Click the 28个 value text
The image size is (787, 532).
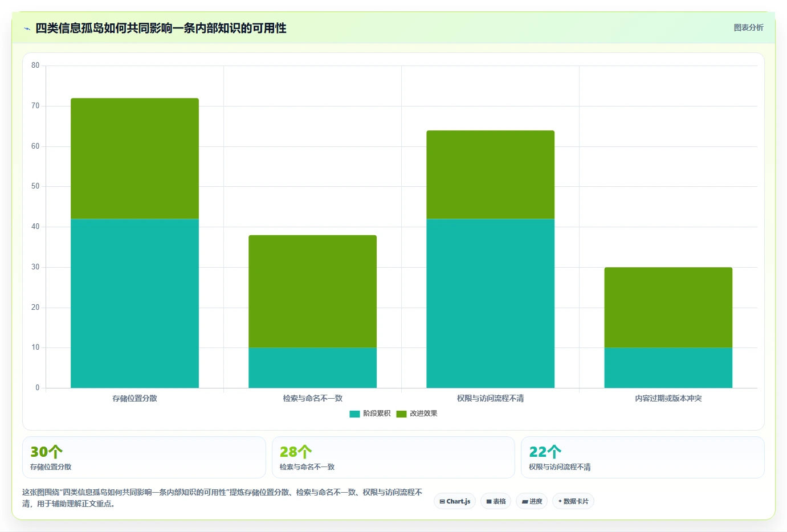[x=296, y=452]
